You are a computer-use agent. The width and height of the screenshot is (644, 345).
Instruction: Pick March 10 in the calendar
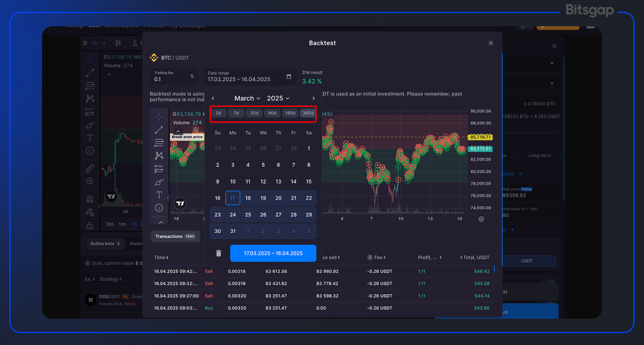point(233,182)
